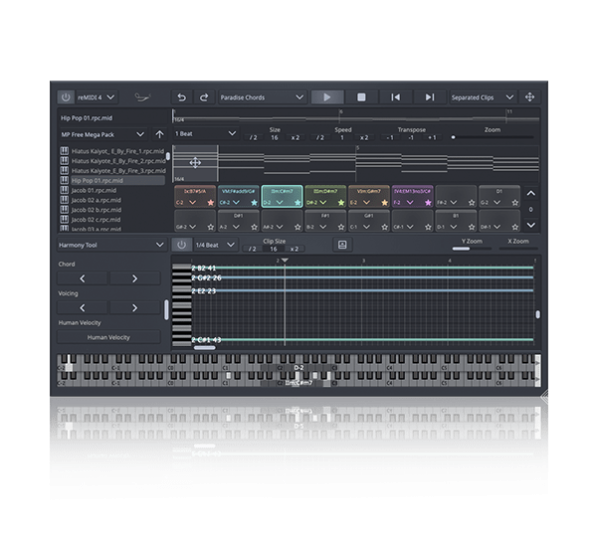Skip to next using the forward icon
Viewport: 597px width, 540px height.
[429, 97]
